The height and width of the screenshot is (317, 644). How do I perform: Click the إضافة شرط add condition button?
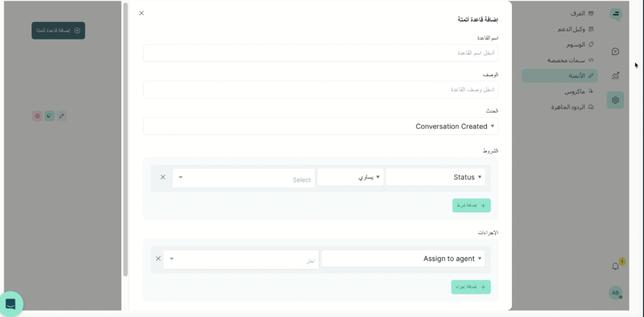point(471,206)
